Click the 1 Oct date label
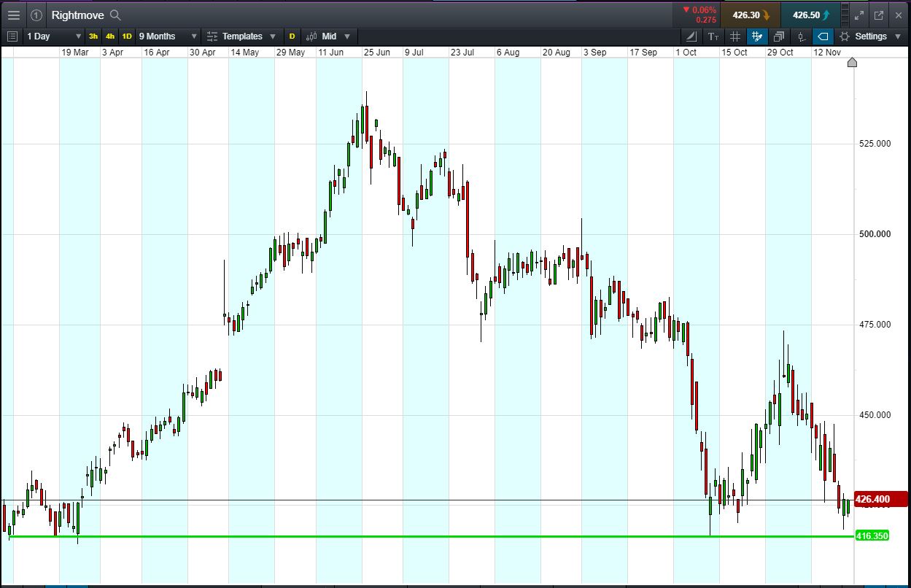This screenshot has height=588, width=911. point(686,52)
